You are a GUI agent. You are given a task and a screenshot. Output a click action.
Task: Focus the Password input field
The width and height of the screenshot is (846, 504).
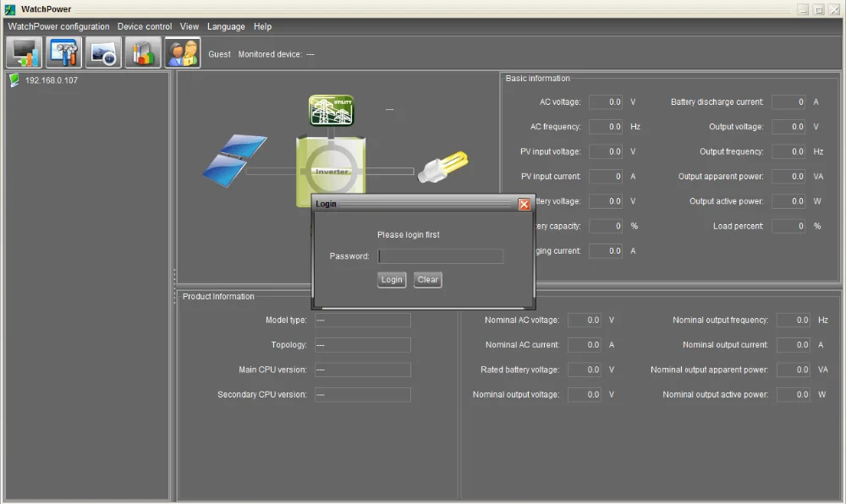[440, 256]
